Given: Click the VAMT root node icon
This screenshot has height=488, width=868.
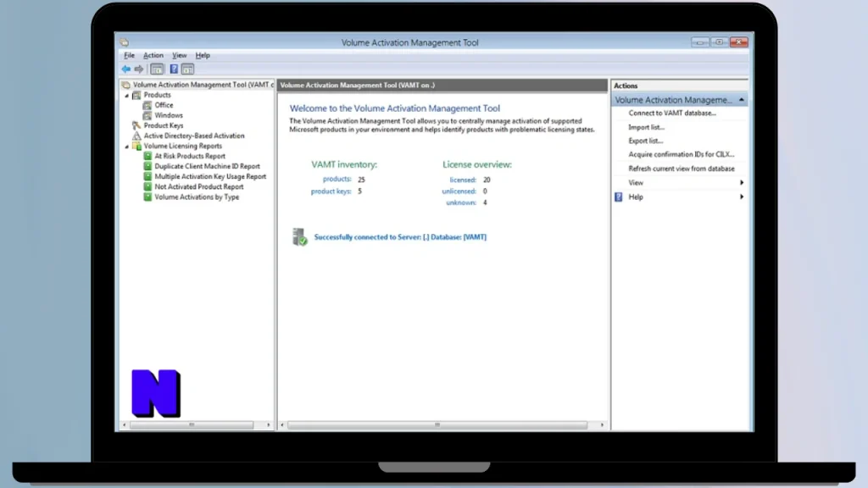Looking at the screenshot, I should point(126,85).
